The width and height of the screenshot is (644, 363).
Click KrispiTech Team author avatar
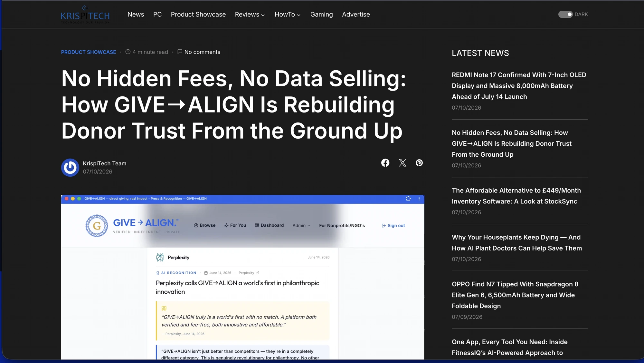pos(70,167)
